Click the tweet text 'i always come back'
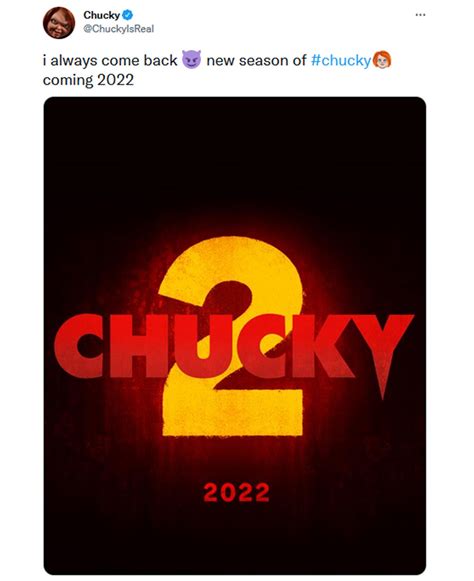The width and height of the screenshot is (474, 581). click(x=110, y=60)
